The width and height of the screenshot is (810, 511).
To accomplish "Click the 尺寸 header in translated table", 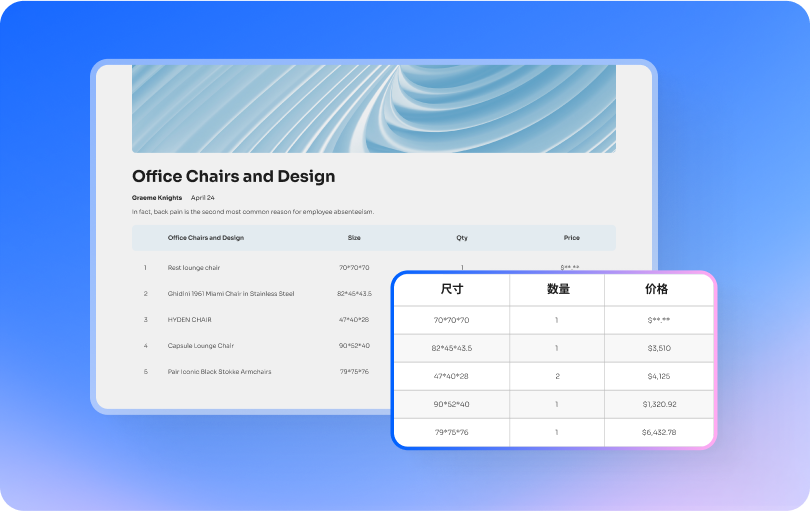I will 452,289.
